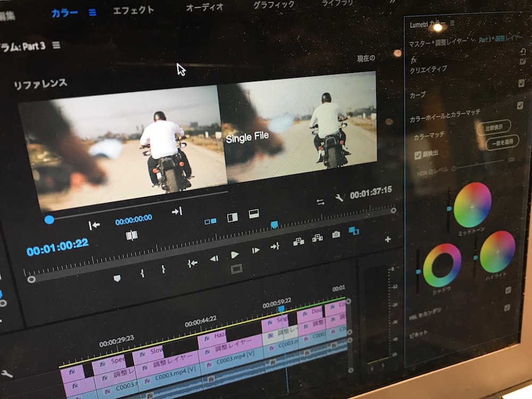Swap the comparison sides
The width and height of the screenshot is (532, 399).
click(x=320, y=202)
